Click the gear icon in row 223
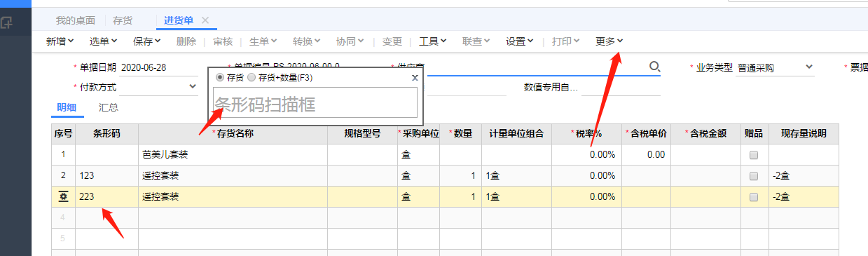The width and height of the screenshot is (868, 256). (x=63, y=197)
